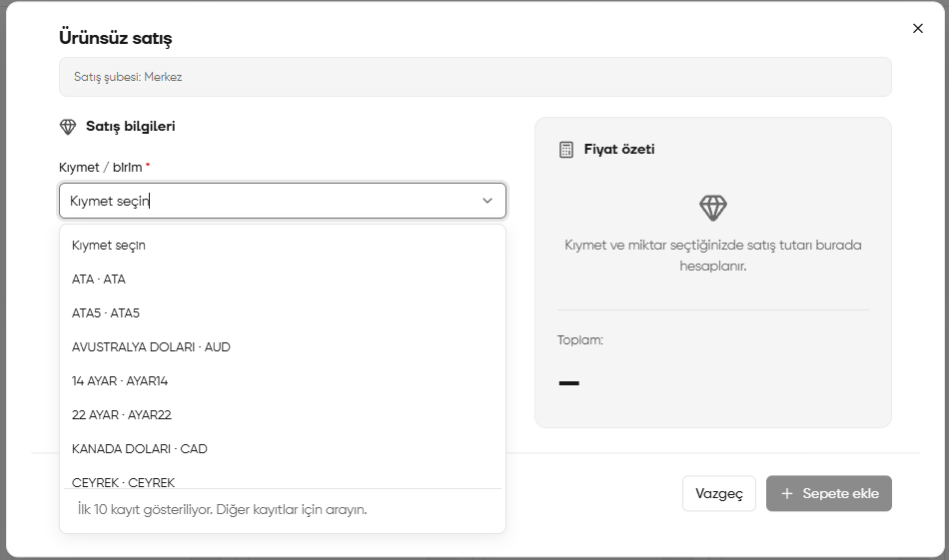Click the Toplam: label

(579, 339)
